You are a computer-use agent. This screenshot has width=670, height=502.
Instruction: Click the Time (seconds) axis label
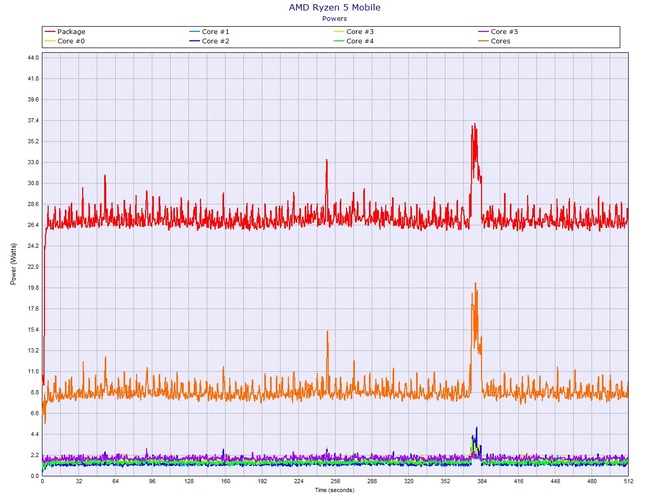335,490
